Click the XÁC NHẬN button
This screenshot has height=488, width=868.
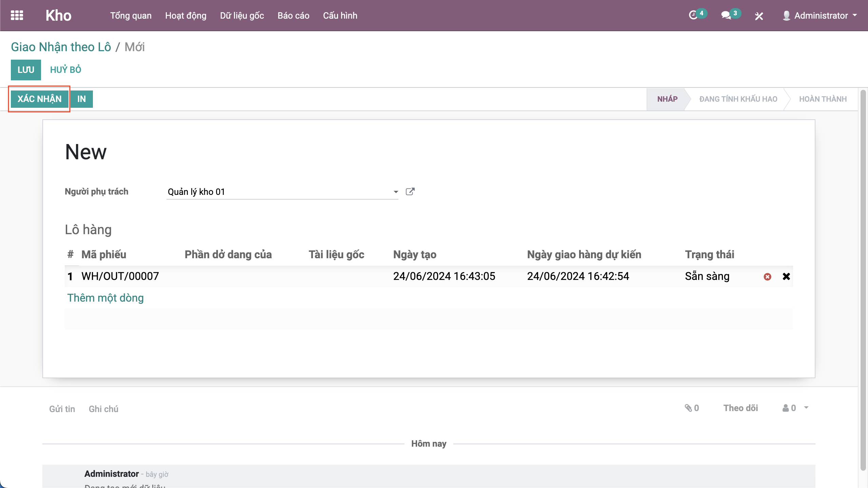(39, 99)
